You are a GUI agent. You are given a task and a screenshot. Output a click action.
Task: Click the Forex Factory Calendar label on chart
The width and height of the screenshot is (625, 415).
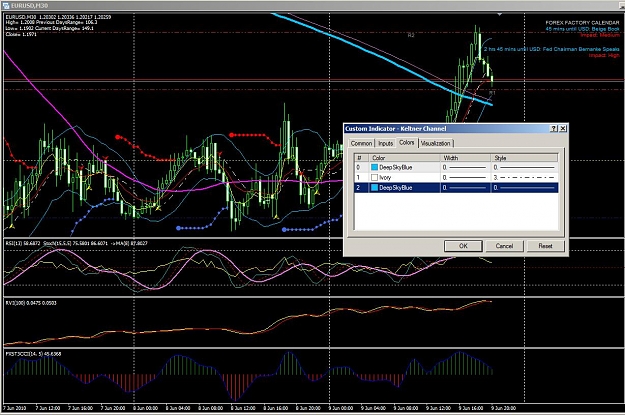coord(582,23)
